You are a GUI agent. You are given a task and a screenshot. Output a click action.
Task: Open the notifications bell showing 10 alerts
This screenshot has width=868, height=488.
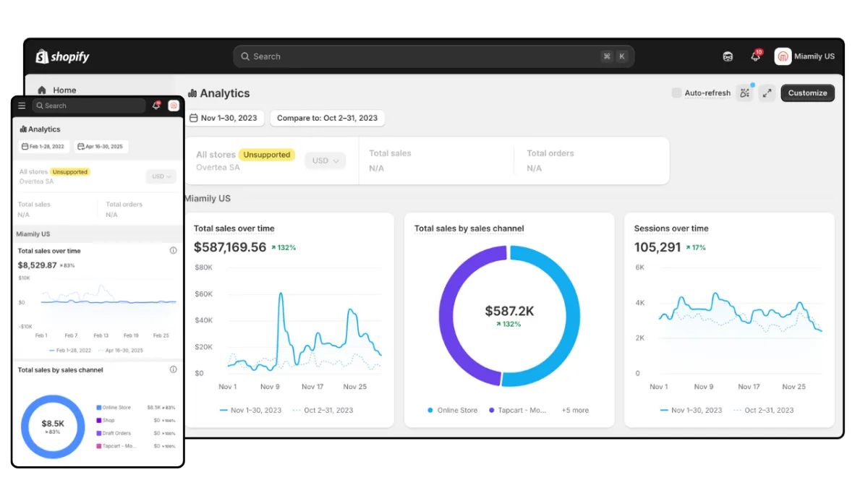point(755,56)
